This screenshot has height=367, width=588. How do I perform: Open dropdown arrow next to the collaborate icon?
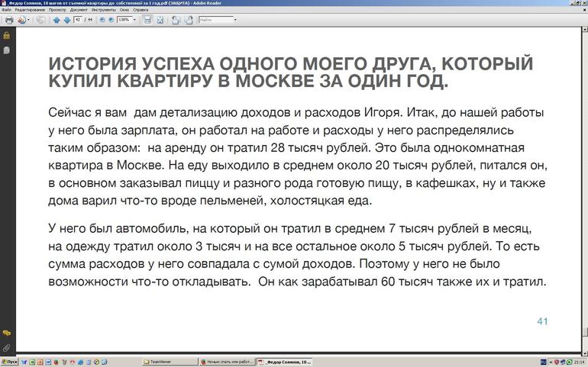[x=30, y=20]
